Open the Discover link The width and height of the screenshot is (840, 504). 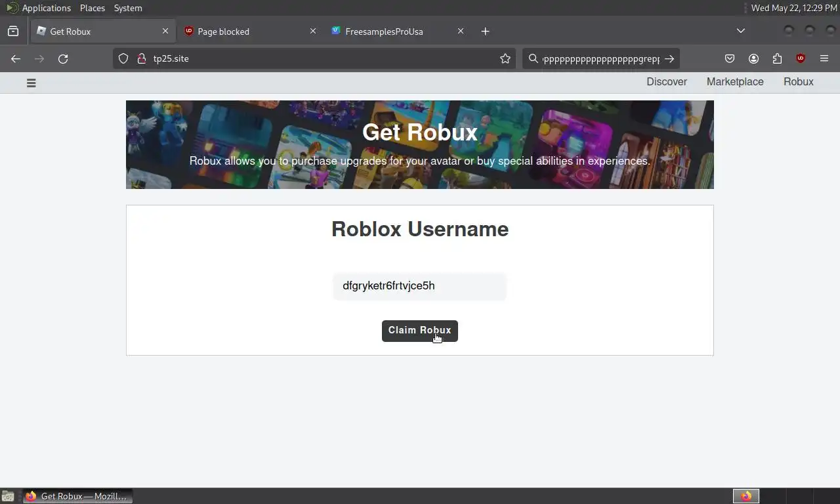[667, 82]
